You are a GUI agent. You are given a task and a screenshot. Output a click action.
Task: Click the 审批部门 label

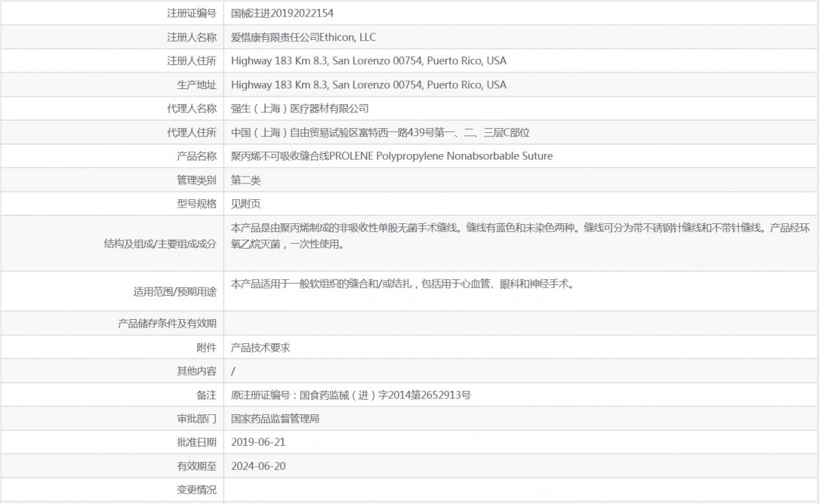pyautogui.click(x=197, y=418)
